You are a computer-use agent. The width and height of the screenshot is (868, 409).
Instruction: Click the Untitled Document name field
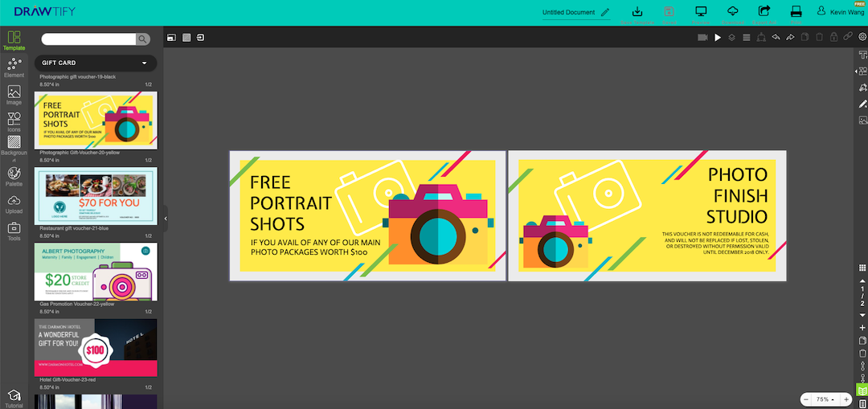click(x=568, y=12)
